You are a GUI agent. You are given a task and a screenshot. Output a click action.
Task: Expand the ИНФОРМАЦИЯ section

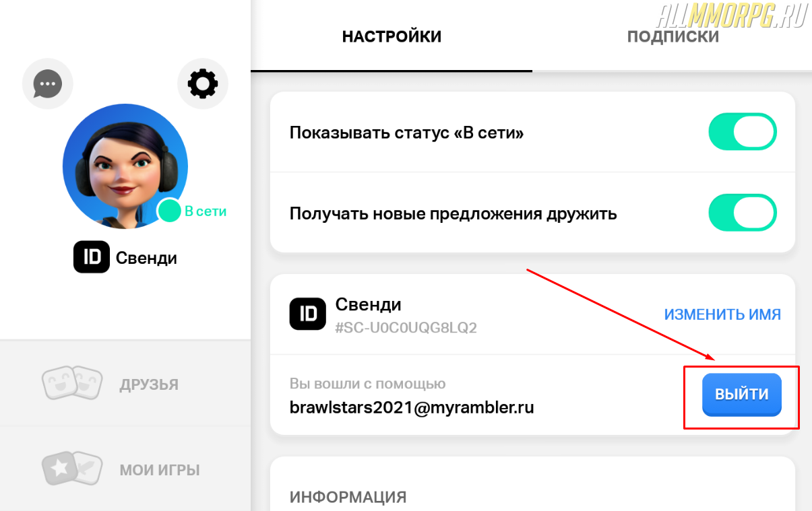[348, 497]
